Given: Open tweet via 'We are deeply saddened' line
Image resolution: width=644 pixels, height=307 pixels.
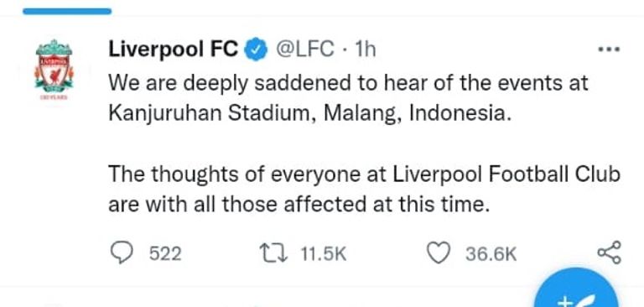Looking at the screenshot, I should click(x=348, y=82).
